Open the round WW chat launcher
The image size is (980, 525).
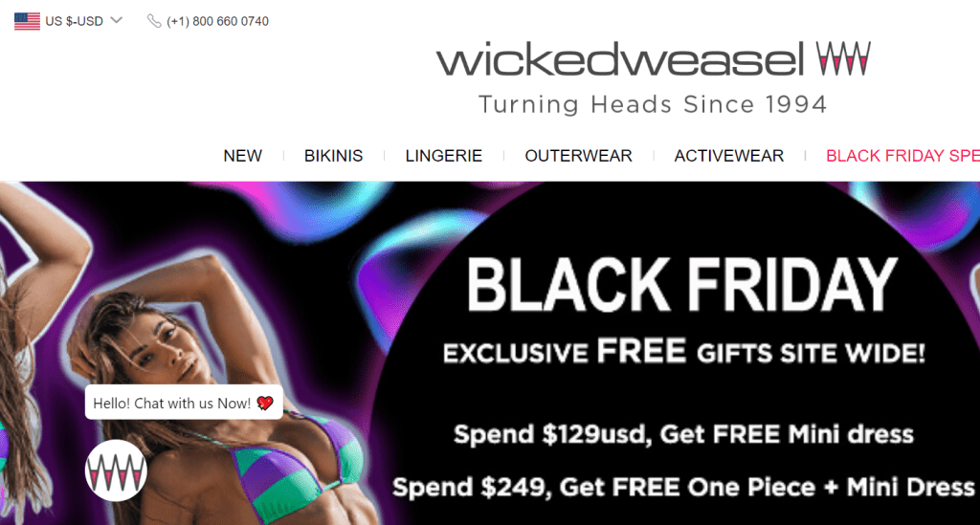pyautogui.click(x=116, y=470)
